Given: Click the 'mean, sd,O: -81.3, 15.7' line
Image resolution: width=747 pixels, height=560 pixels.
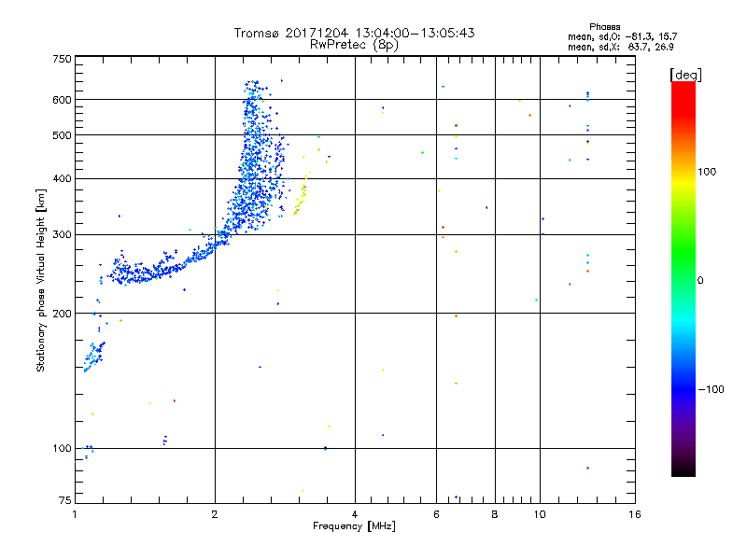Looking at the screenshot, I should pyautogui.click(x=622, y=36).
